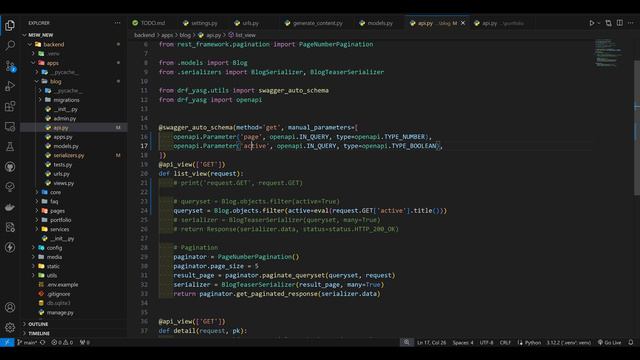This screenshot has height=360, width=640.
Task: Open Explorer Views and More Actions ellipsis
Action: point(118,23)
